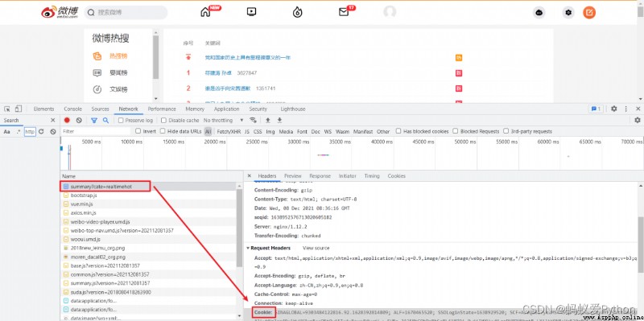Open the Response tab

tap(320, 175)
